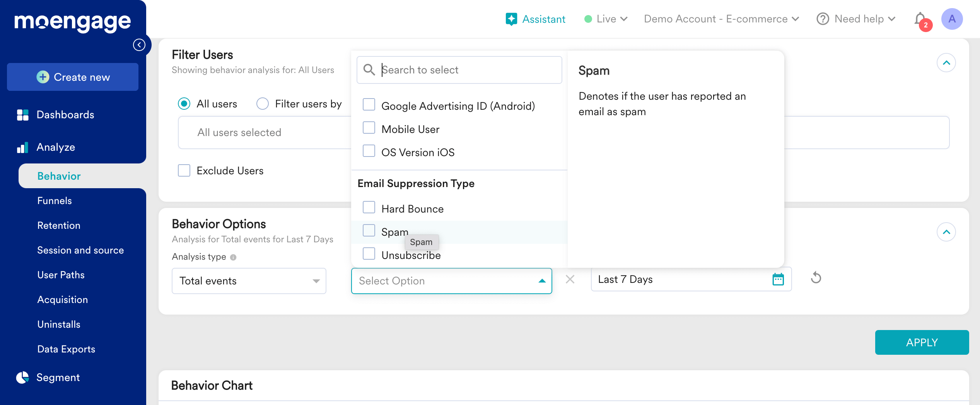
Task: Collapse the sidebar with the arrow icon
Action: [x=139, y=45]
